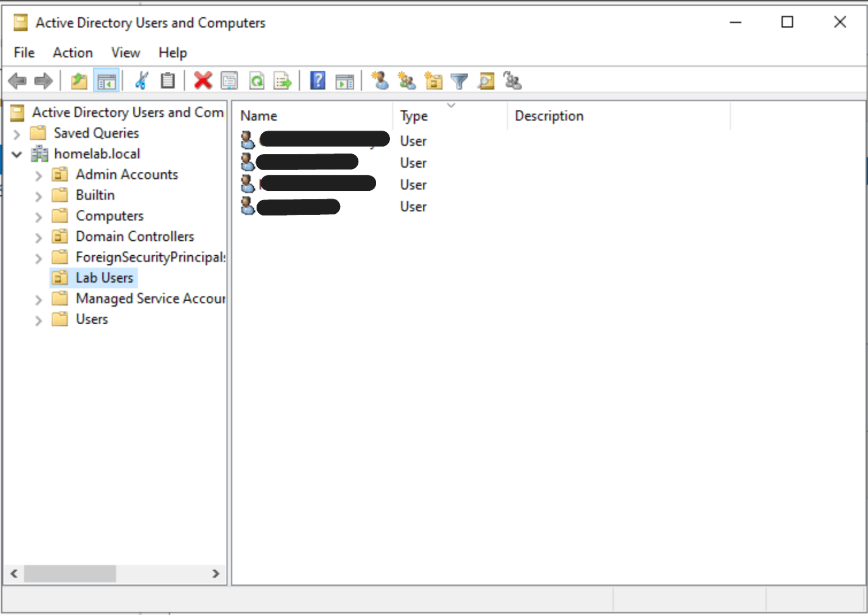Expand the Domain Controllers OU

[x=39, y=237]
